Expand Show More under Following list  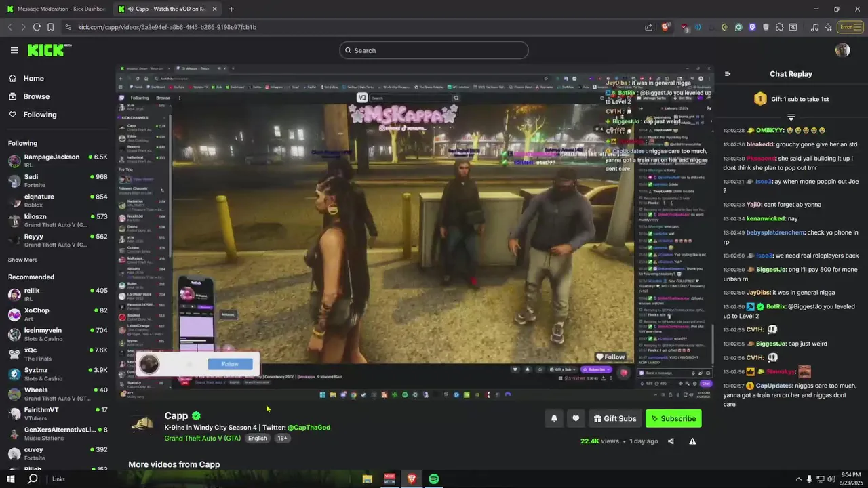click(x=23, y=260)
